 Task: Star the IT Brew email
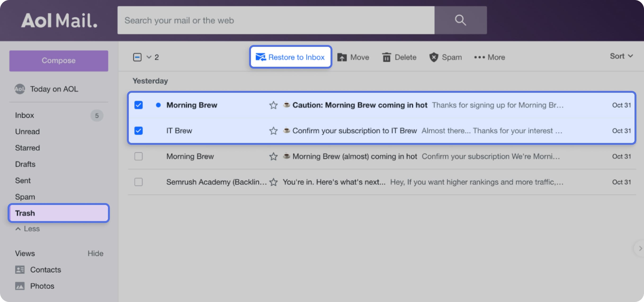coord(273,130)
